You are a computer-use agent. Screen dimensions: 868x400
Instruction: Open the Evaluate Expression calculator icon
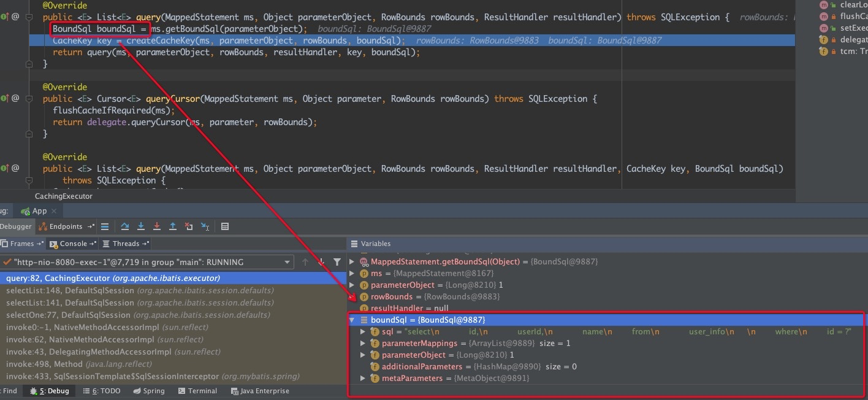click(225, 226)
